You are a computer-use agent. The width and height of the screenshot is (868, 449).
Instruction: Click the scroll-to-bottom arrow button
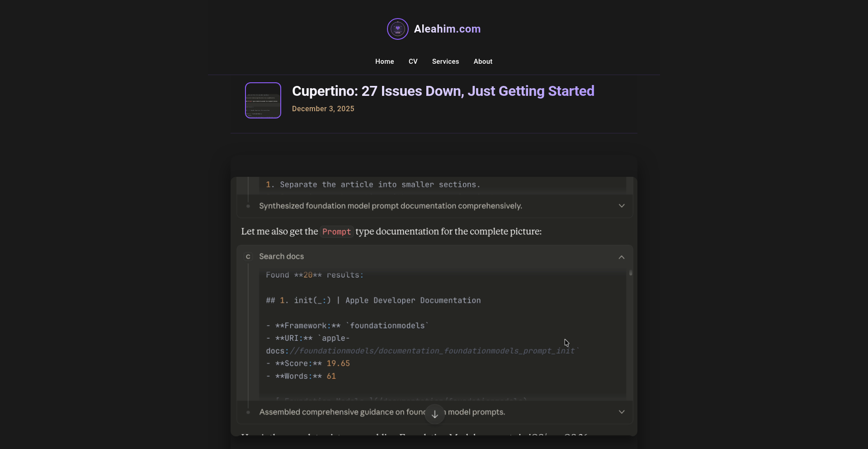434,414
